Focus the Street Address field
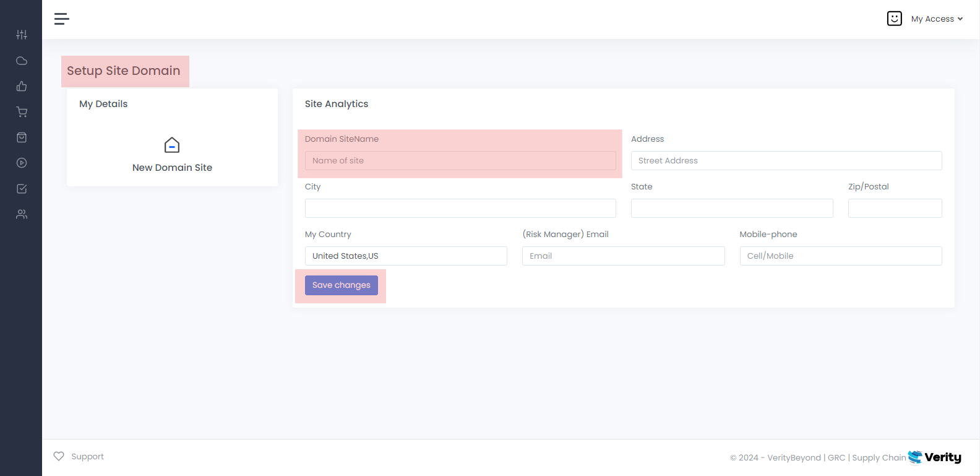980x476 pixels. [x=786, y=160]
